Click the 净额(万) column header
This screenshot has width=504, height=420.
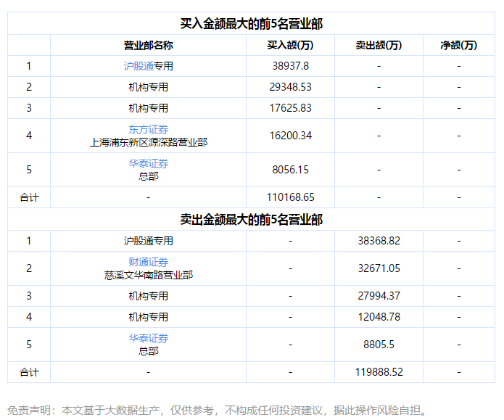click(459, 45)
